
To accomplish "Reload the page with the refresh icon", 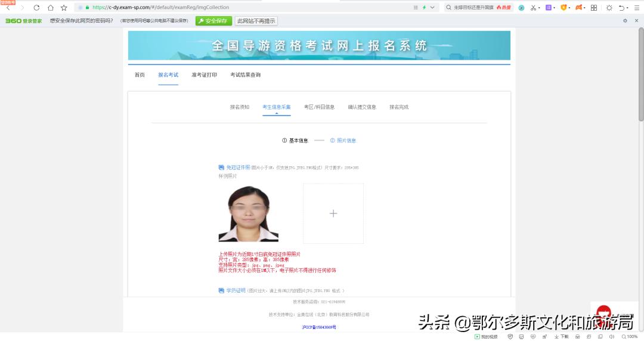I will tap(36, 7).
